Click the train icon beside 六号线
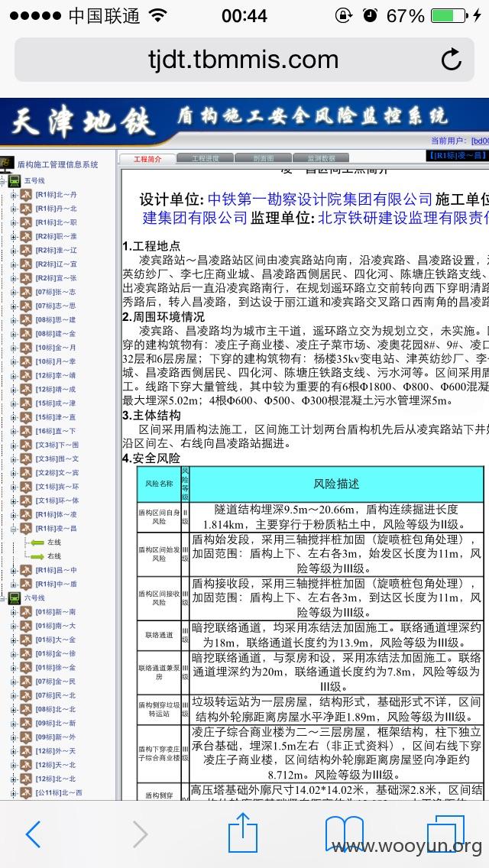This screenshot has width=489, height=868. click(15, 598)
